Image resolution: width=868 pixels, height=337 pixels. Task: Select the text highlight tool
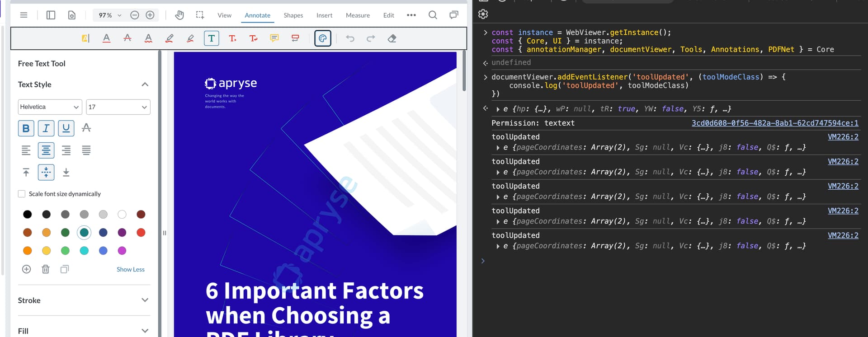pos(85,38)
